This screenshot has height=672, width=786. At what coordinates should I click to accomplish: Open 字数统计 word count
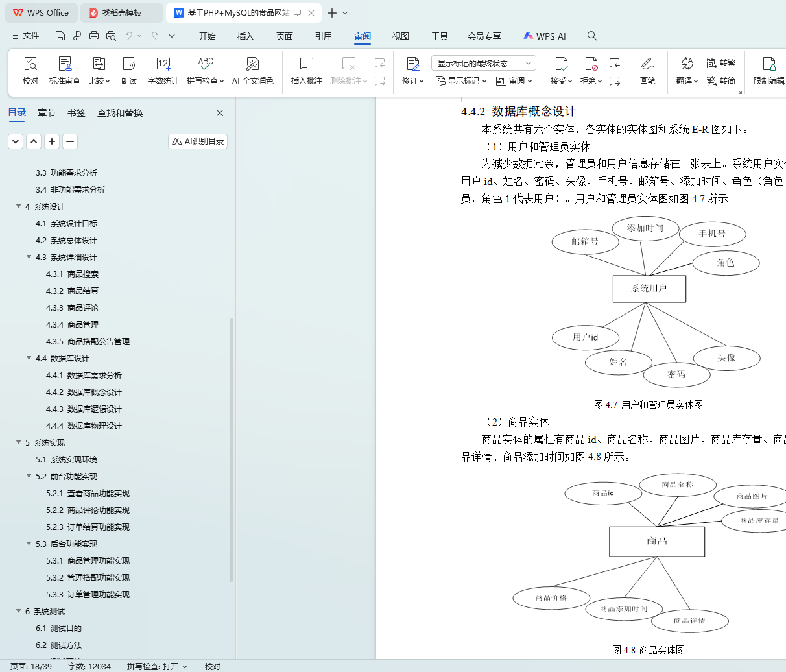click(163, 71)
